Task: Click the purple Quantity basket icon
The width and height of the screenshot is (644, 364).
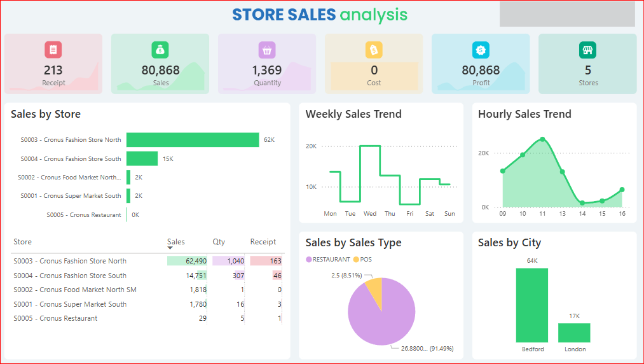Action: pos(267,50)
